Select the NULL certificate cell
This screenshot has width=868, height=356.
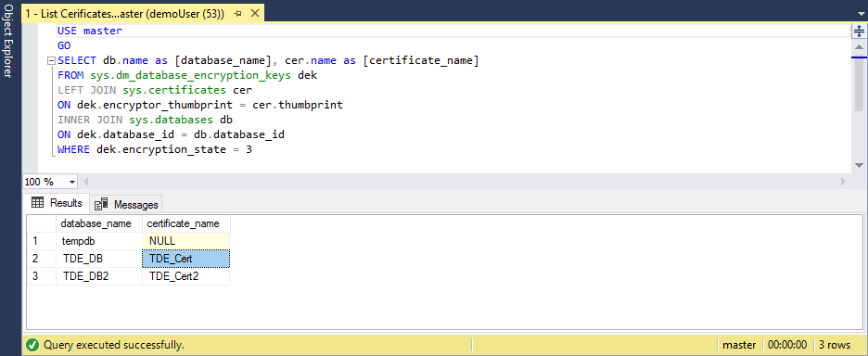coord(186,241)
